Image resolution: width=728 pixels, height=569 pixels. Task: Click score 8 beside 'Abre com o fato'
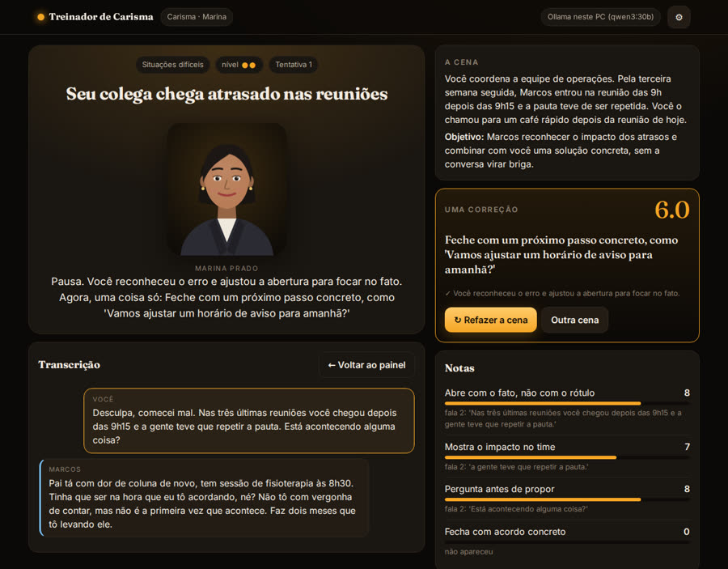(687, 393)
